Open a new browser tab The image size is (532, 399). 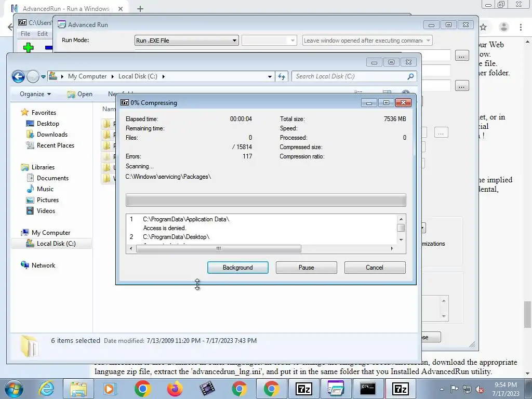[140, 9]
